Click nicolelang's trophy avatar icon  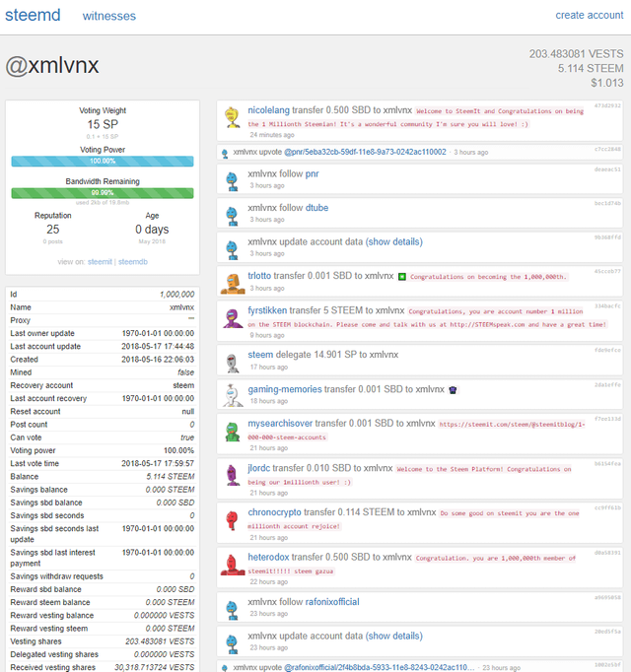pos(233,117)
